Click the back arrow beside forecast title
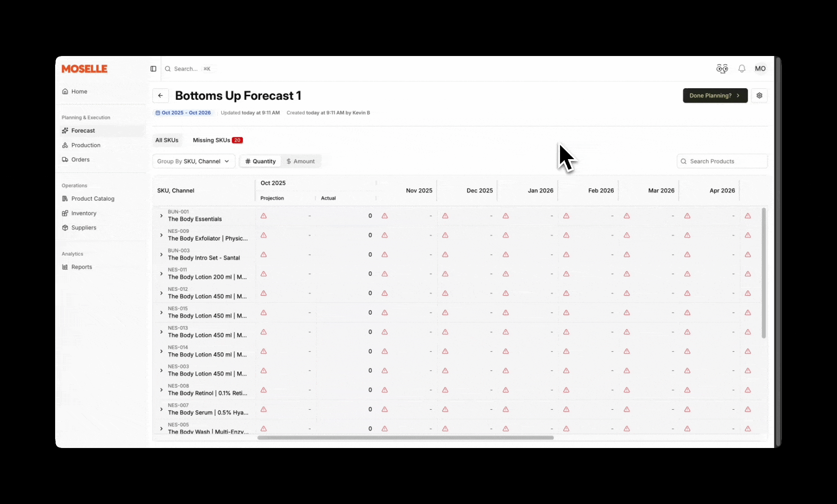837x504 pixels. coord(160,96)
